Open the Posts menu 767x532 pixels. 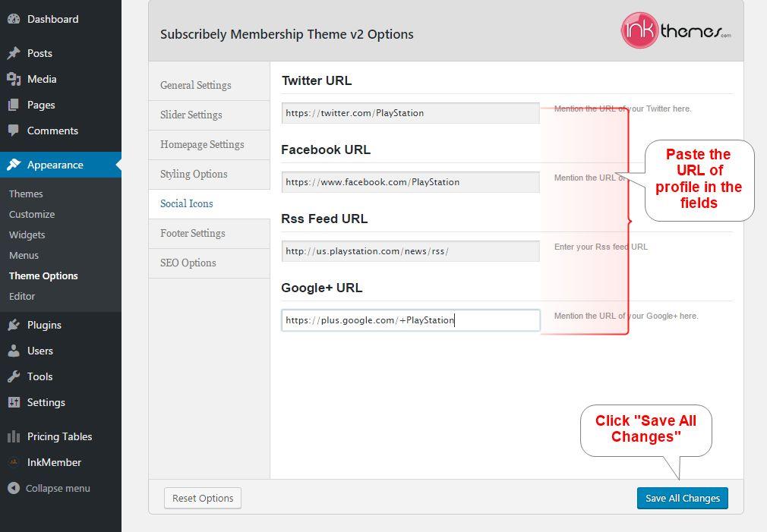39,53
